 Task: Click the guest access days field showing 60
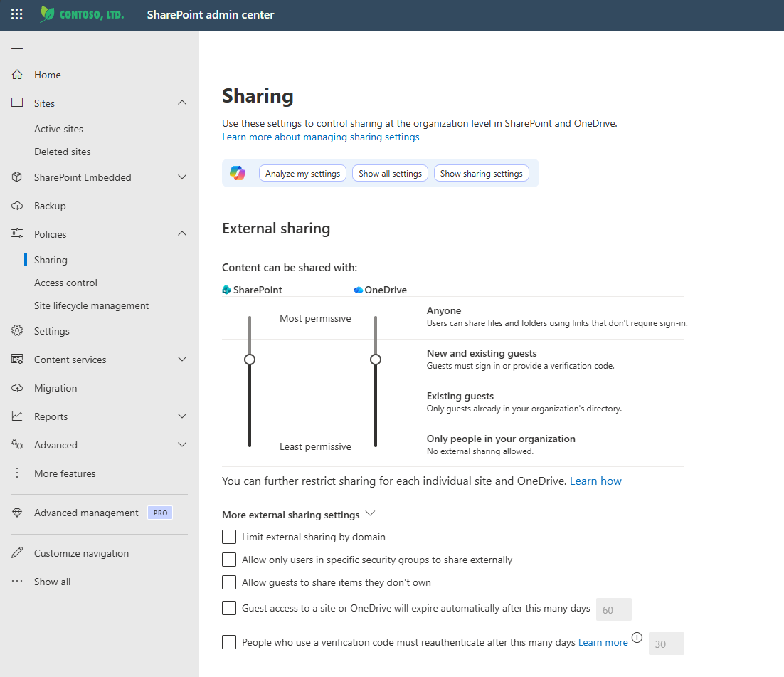pos(613,609)
